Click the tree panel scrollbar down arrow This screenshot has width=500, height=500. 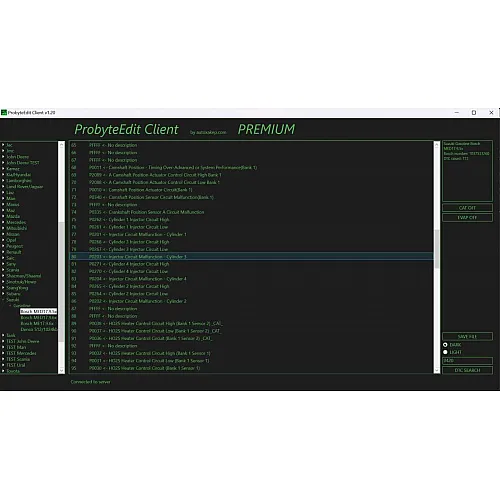click(x=61, y=371)
